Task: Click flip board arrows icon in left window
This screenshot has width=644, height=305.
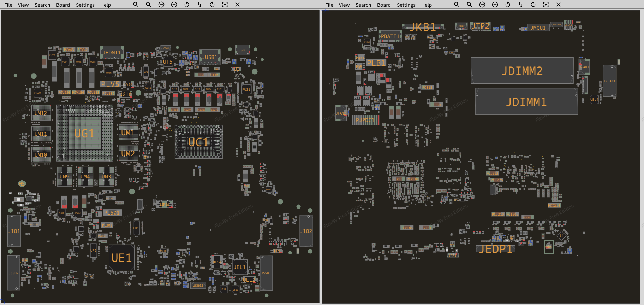Action: click(x=199, y=5)
